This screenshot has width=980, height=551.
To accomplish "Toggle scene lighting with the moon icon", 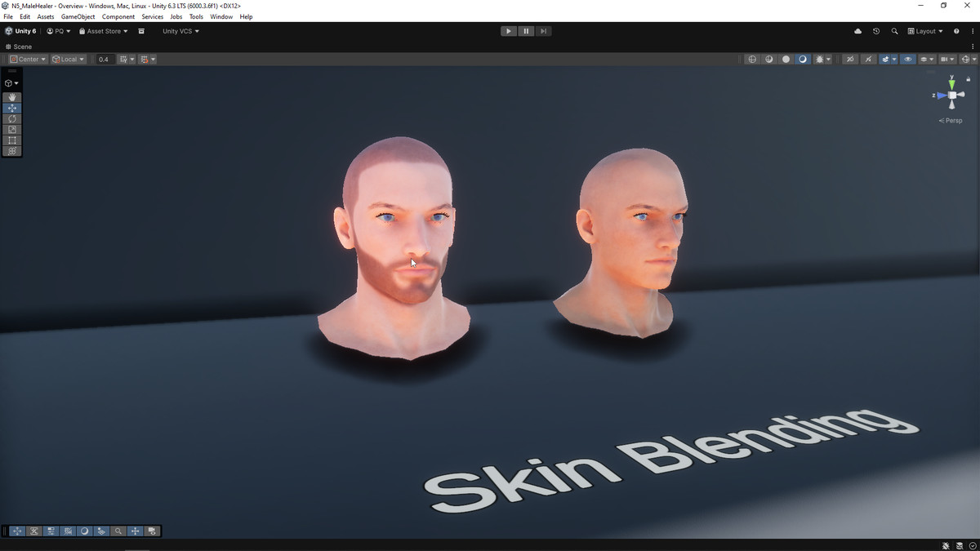I will coord(803,60).
